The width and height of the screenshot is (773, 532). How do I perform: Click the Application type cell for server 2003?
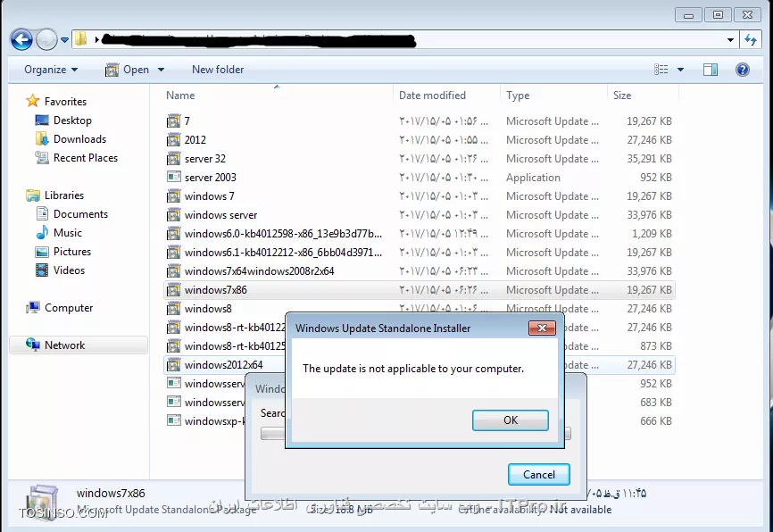point(533,177)
